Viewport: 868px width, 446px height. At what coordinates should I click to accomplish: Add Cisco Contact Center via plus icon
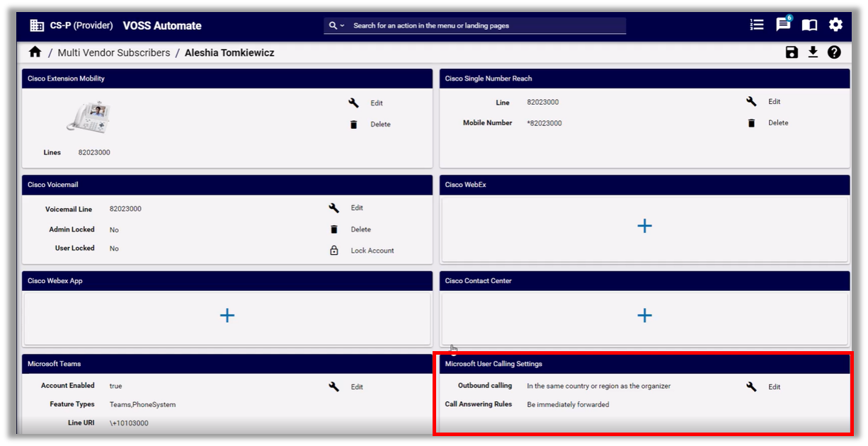click(644, 316)
